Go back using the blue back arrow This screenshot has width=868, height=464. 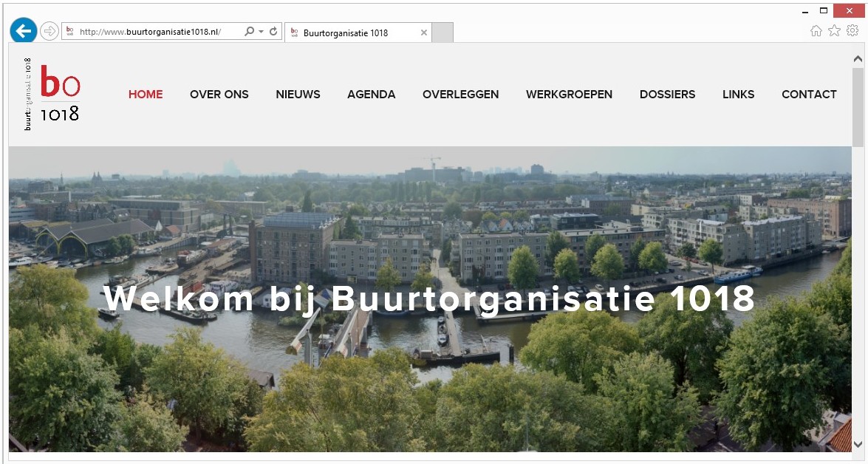[x=23, y=30]
